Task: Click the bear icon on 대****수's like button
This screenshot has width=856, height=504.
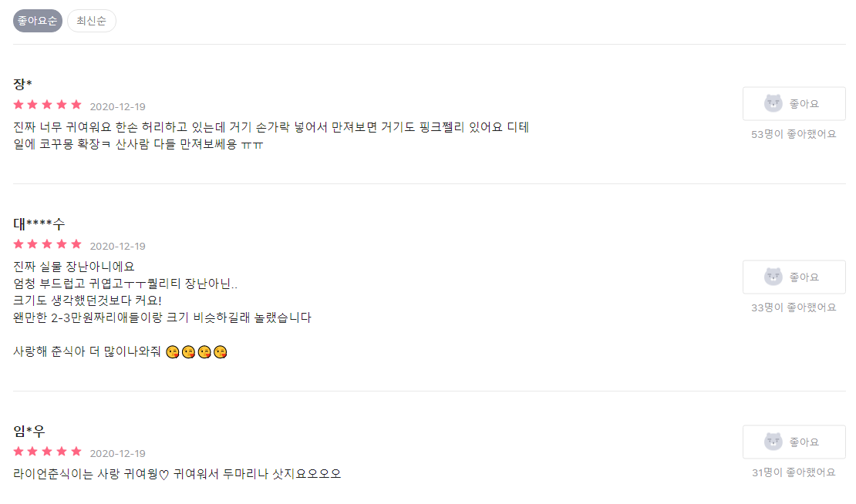Action: click(x=773, y=277)
